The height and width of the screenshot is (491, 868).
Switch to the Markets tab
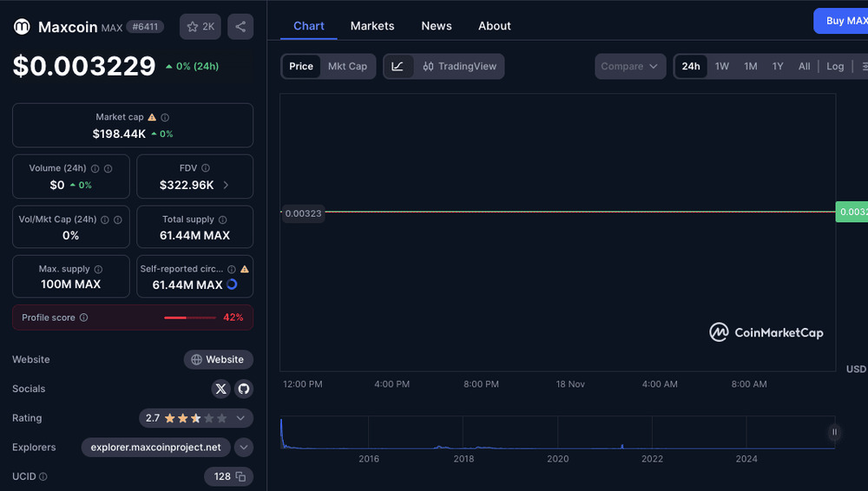point(372,26)
